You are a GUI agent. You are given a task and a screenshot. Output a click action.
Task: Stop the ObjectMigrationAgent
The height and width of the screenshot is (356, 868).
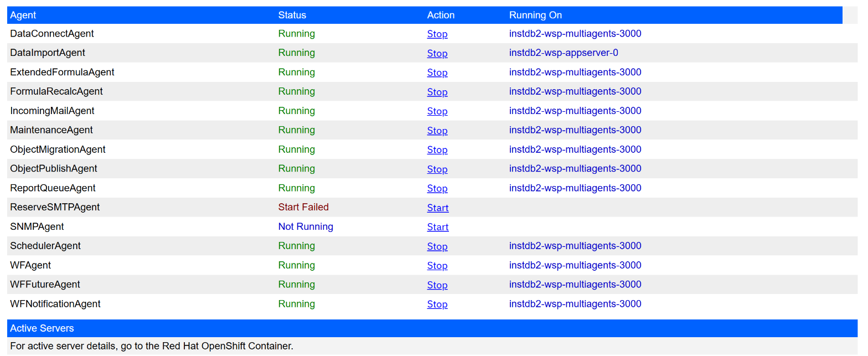[437, 150]
